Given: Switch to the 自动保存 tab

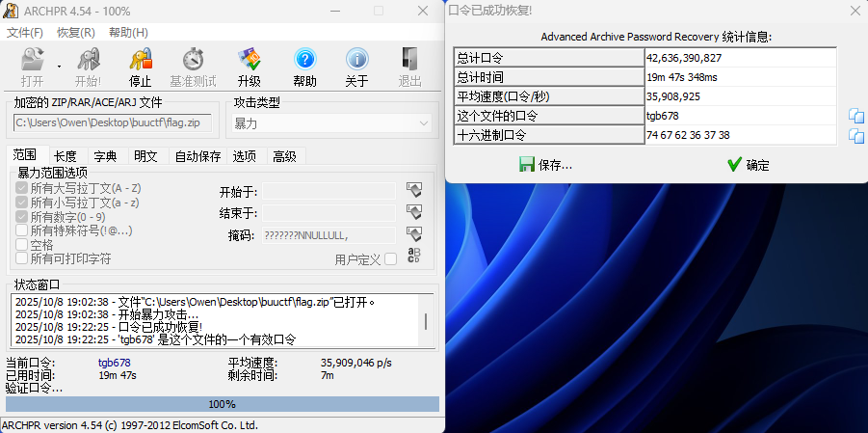Looking at the screenshot, I should click(198, 156).
